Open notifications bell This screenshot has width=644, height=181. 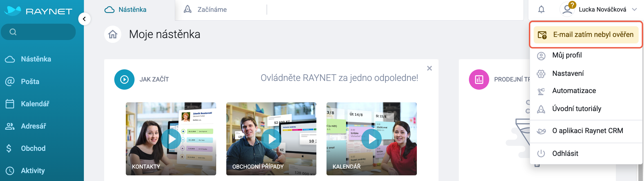541,10
